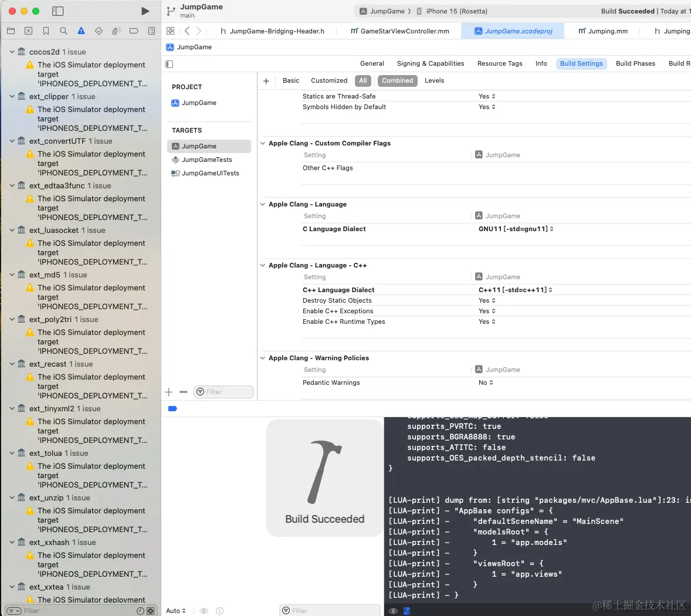Open the Test navigator diamond icon

pos(99,31)
